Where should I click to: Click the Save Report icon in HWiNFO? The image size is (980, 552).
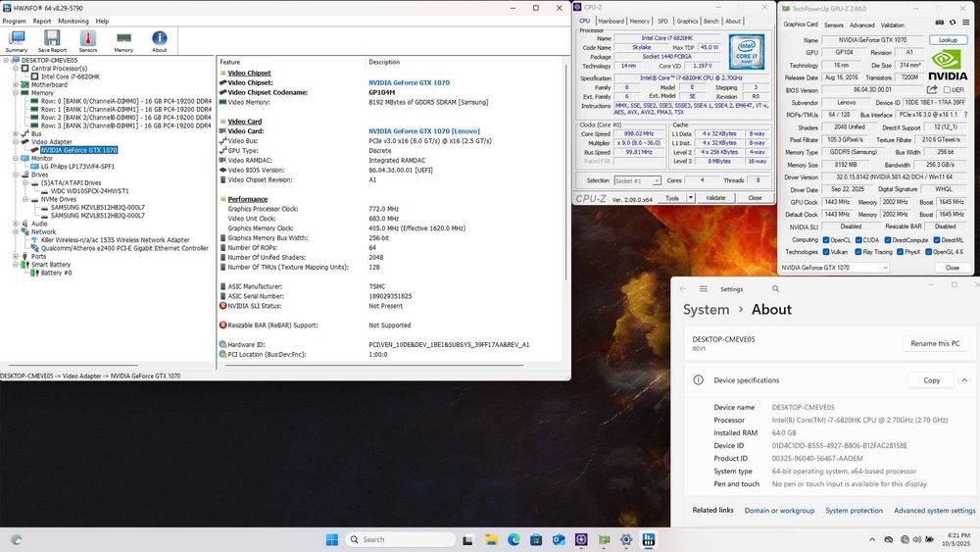52,41
